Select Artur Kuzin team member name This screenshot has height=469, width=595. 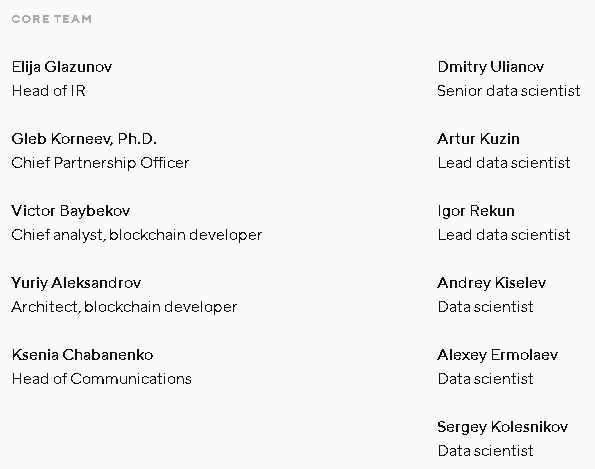(478, 139)
